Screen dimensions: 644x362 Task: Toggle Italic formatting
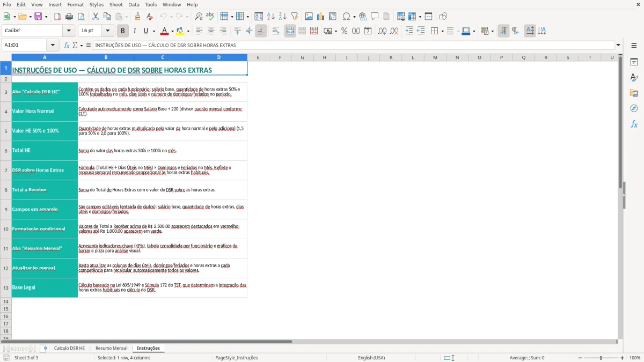coord(134,31)
